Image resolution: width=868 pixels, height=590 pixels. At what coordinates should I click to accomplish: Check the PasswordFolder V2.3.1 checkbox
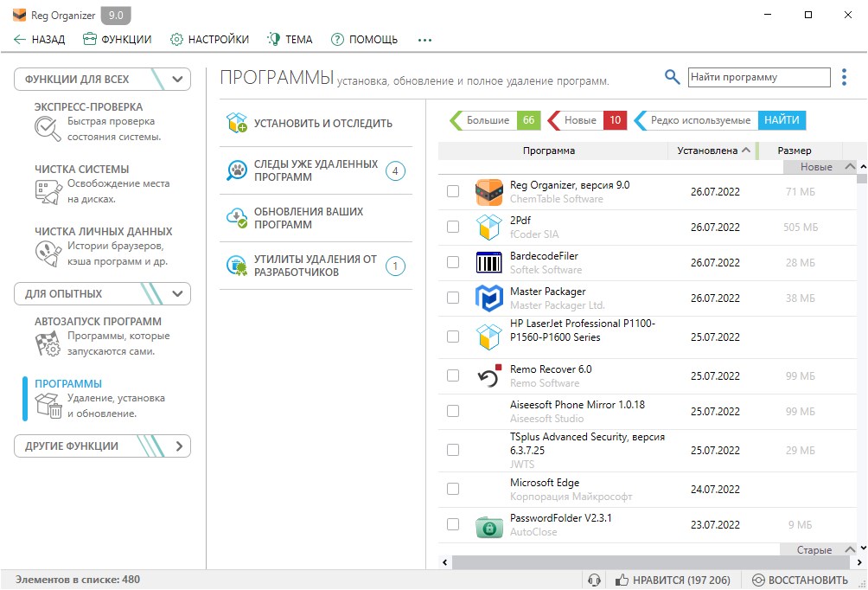(x=453, y=524)
